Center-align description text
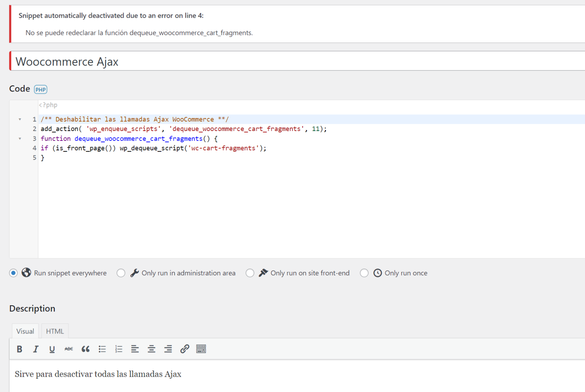 pos(152,349)
